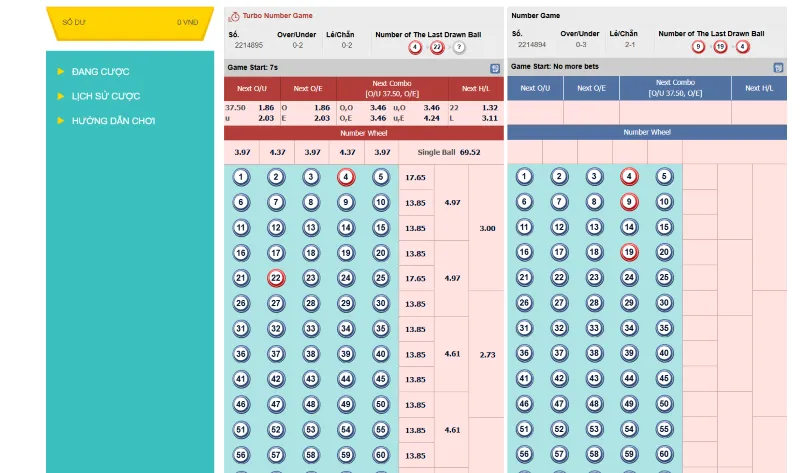Select ball 45 in Number Game wheel

pyautogui.click(x=664, y=378)
